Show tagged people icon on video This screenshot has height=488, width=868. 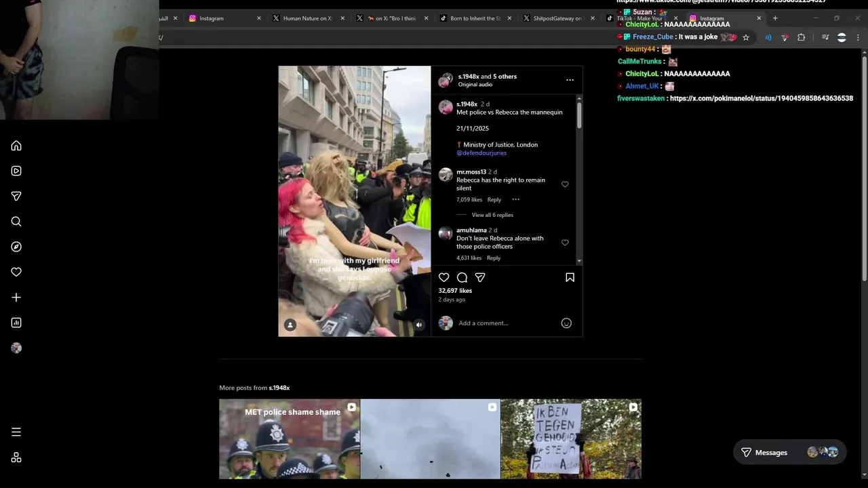(x=290, y=325)
